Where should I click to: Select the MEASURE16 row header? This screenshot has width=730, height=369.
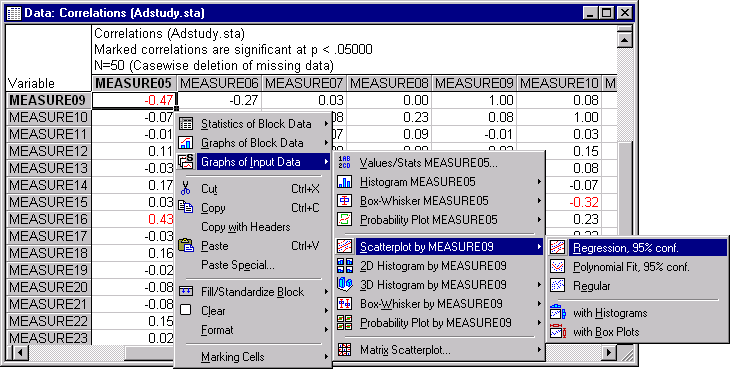48,219
